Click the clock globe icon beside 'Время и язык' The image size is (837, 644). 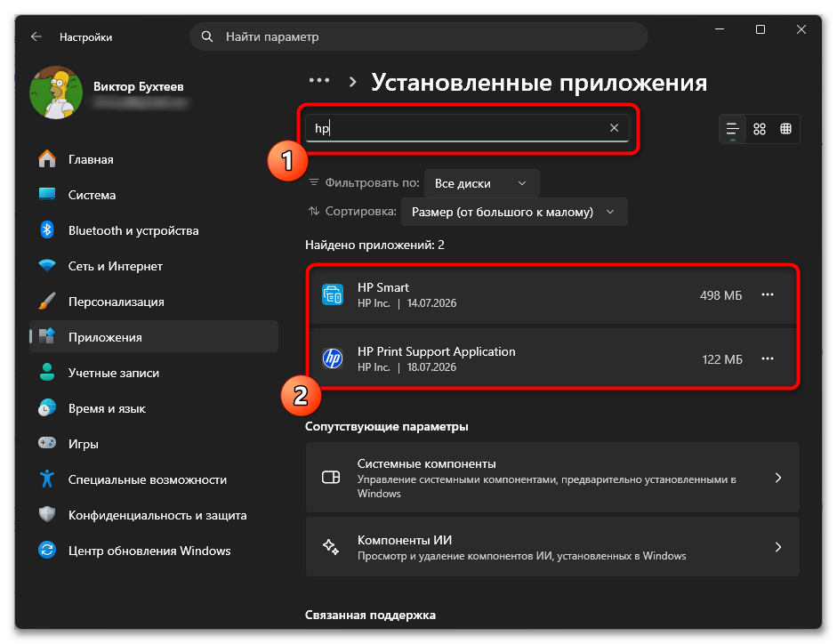click(47, 407)
